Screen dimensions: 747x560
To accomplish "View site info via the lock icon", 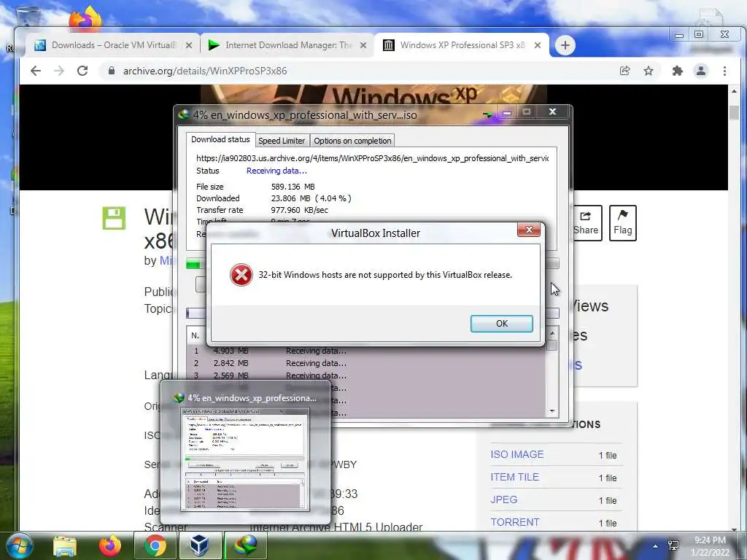I will (112, 71).
